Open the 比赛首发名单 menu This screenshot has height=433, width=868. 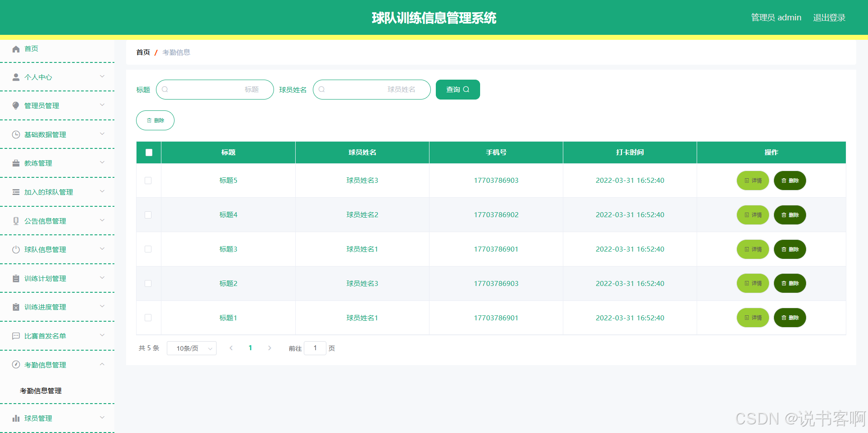57,336
